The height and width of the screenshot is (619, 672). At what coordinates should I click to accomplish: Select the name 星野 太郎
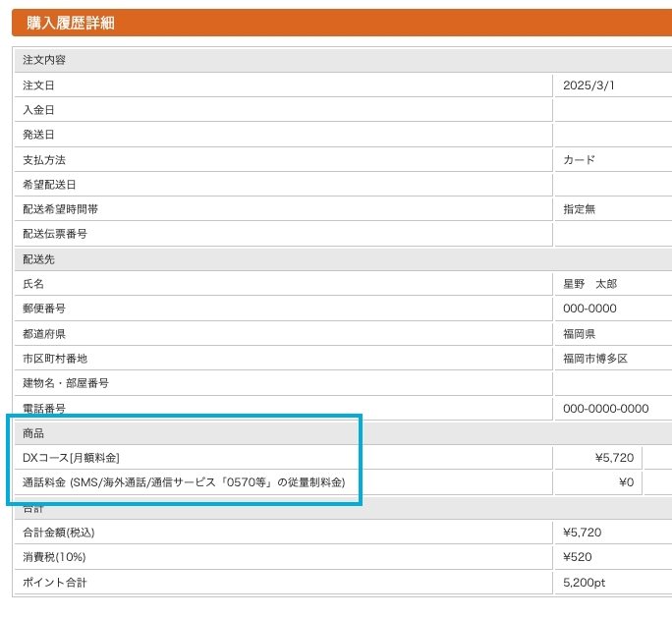tap(589, 284)
